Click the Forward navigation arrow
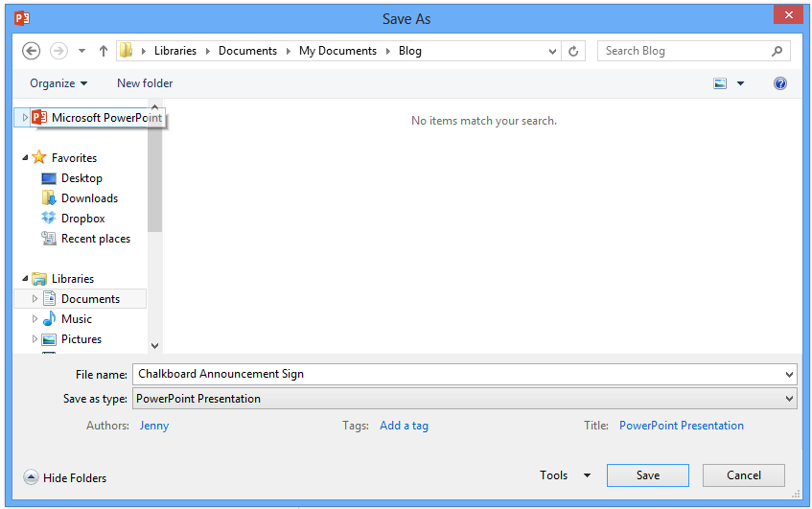 tap(58, 51)
